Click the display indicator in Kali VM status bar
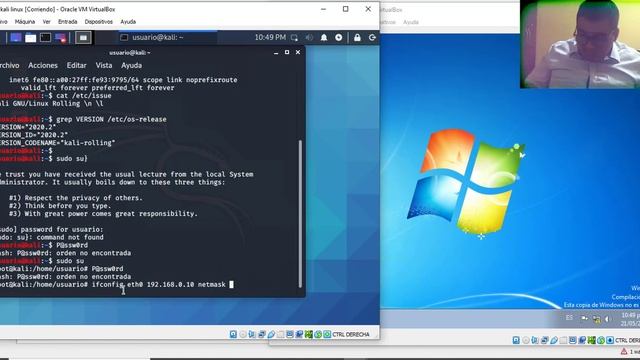640x360 pixels. coord(289,334)
